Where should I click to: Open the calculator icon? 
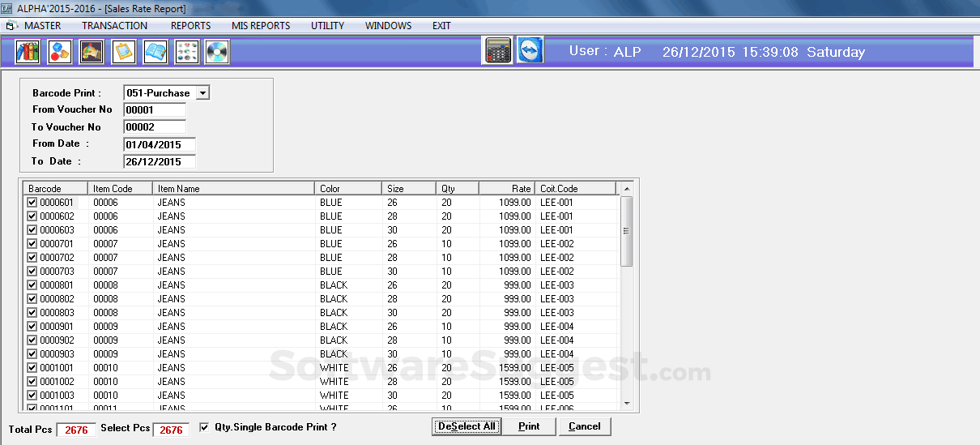click(498, 50)
